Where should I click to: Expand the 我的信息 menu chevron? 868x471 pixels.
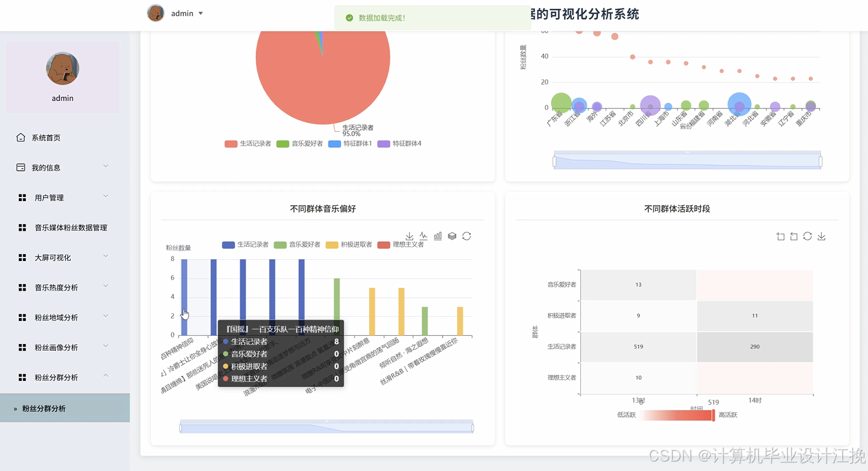(106, 166)
